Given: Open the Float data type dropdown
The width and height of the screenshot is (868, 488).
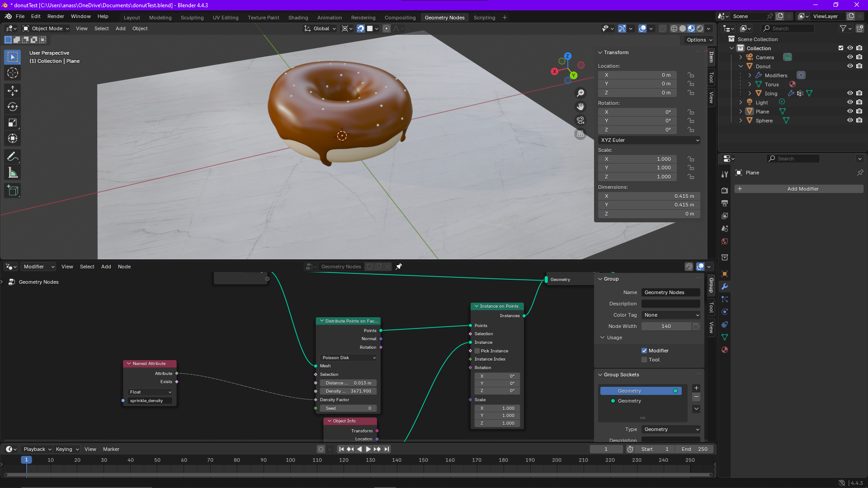Looking at the screenshot, I should point(150,392).
